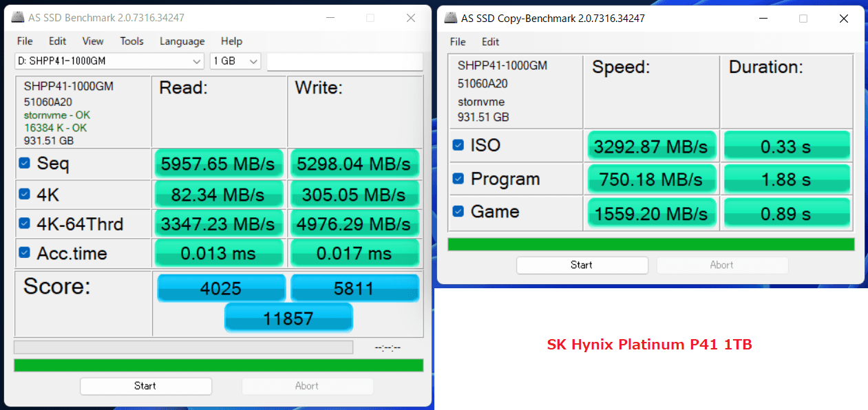Viewport: 868px width, 410px height.
Task: Minimize the Copy-Benchmark window
Action: 762,19
